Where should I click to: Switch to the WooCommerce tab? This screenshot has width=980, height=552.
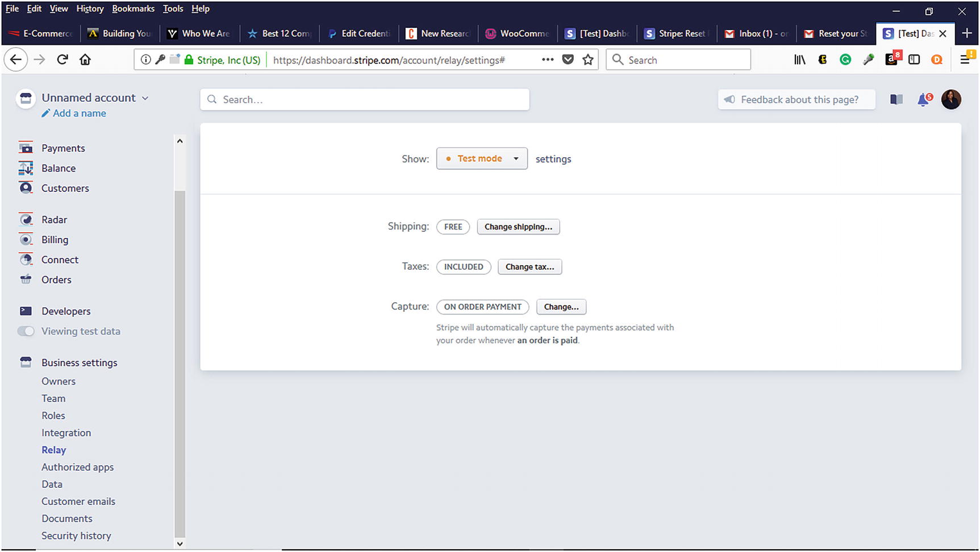pyautogui.click(x=518, y=34)
